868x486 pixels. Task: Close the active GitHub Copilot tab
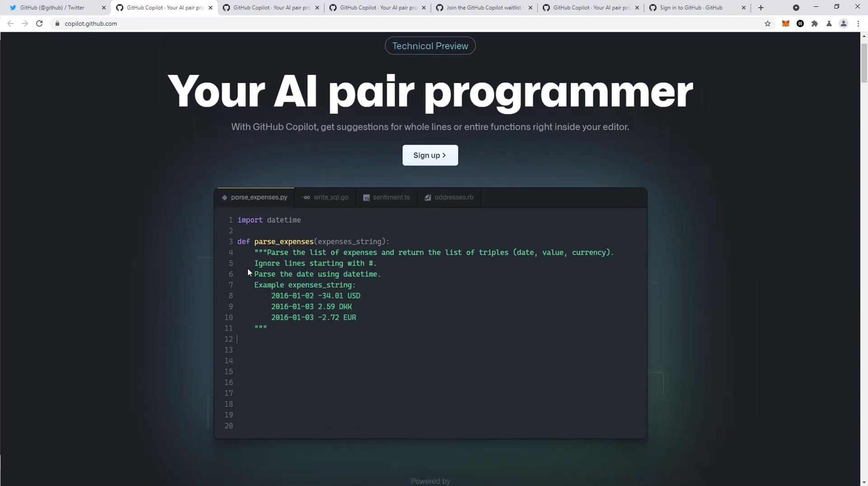[x=210, y=8]
